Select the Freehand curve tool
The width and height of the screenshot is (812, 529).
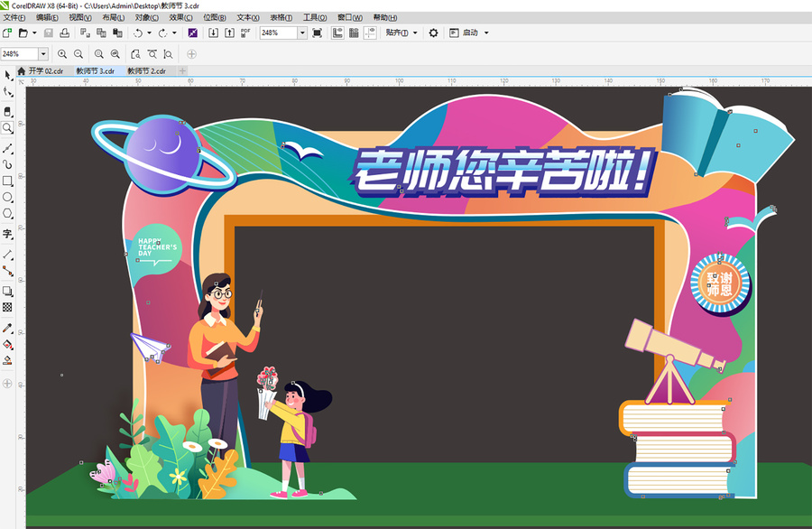7,149
